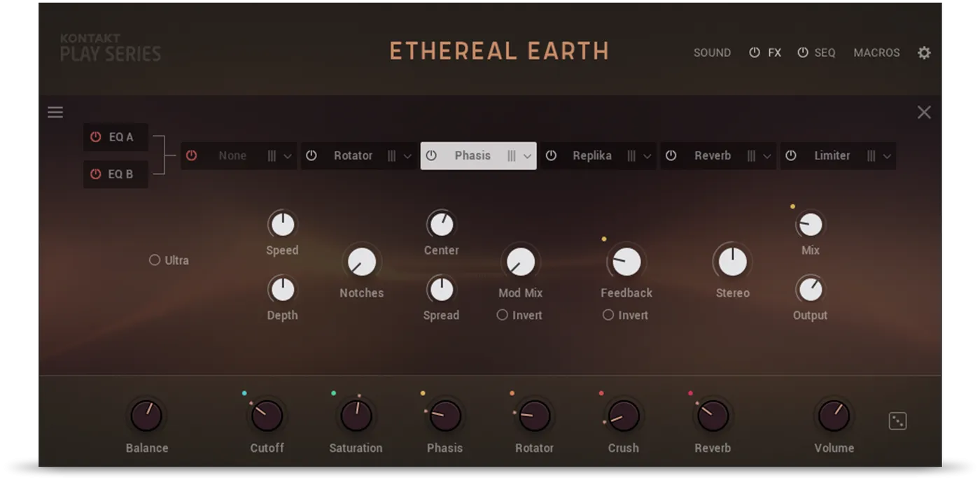The width and height of the screenshot is (980, 480).
Task: Toggle Reverb effect power icon
Action: coord(671,155)
